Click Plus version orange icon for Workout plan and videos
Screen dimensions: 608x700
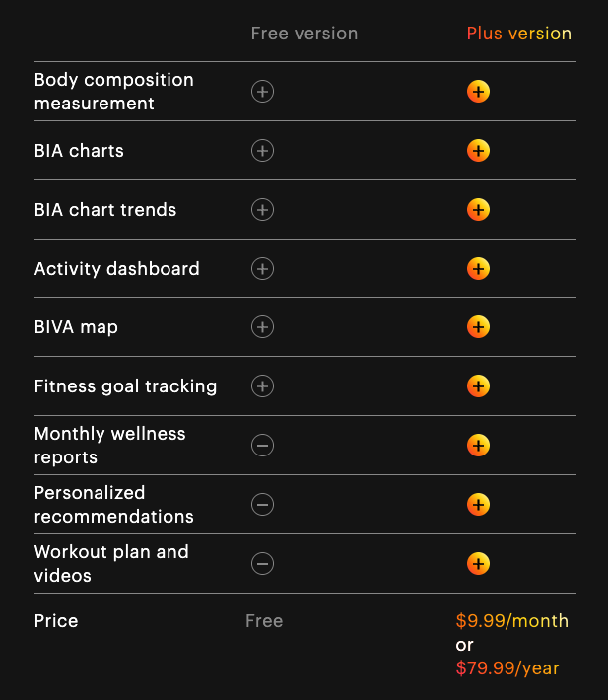tap(478, 564)
